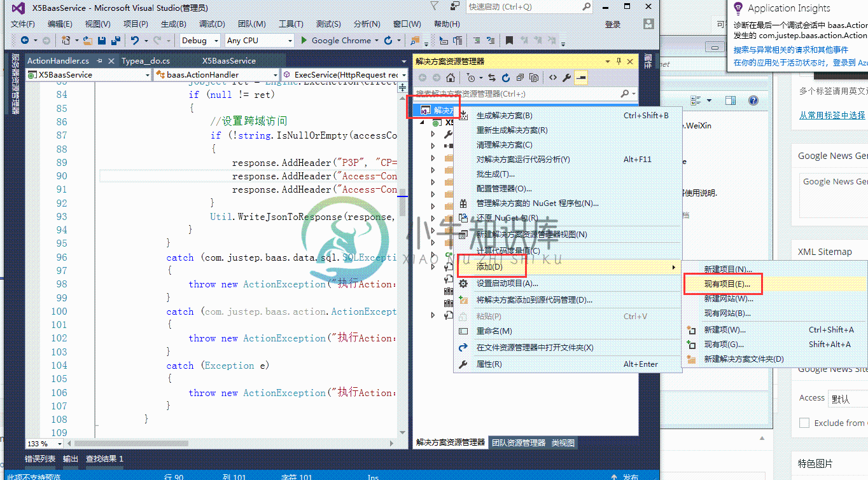
Task: Switch to the X5BaasService editor tab
Action: (229, 60)
